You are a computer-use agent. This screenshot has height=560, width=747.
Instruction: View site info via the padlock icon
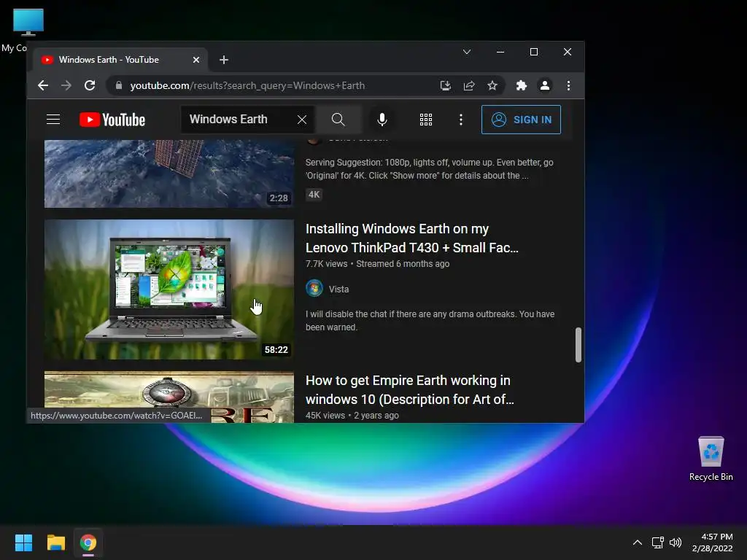119,85
